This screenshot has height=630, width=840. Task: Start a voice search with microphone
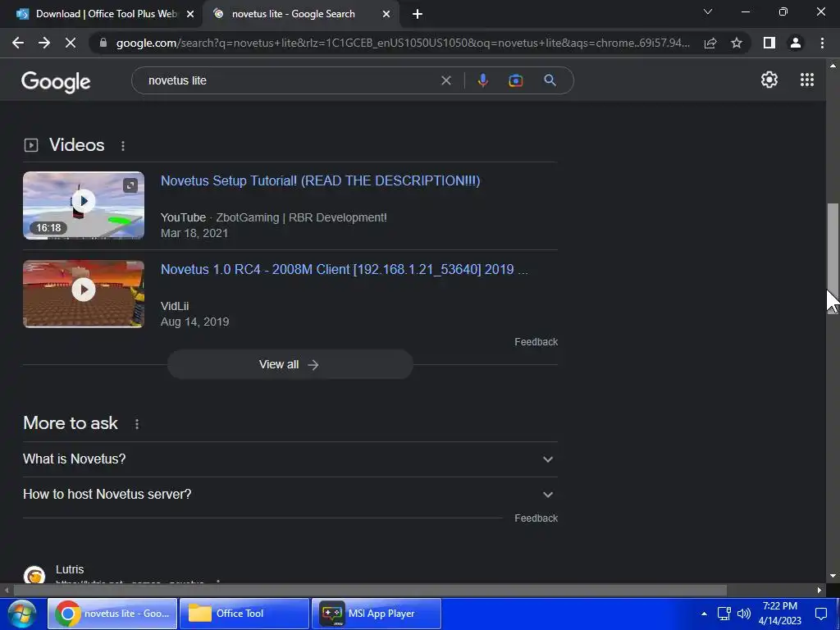coord(482,80)
